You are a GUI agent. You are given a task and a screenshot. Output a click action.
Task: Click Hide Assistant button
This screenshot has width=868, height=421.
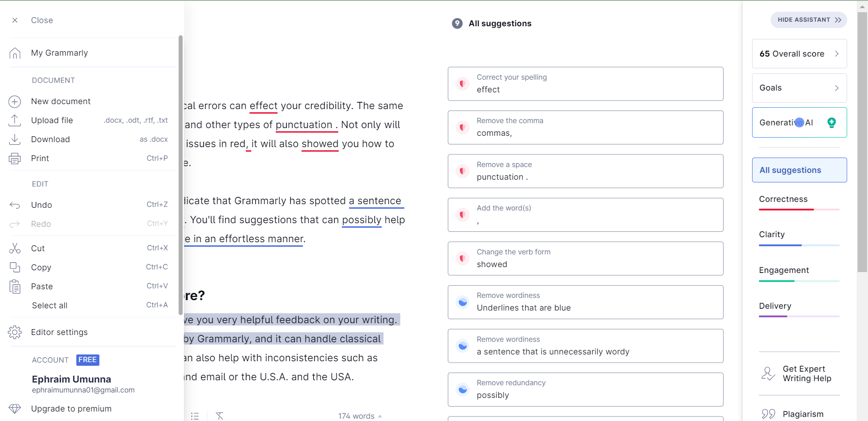click(x=809, y=20)
